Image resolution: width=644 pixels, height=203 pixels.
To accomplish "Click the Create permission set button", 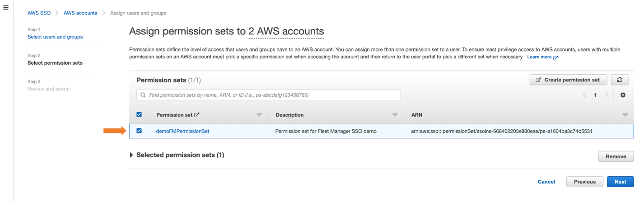I will coord(568,80).
